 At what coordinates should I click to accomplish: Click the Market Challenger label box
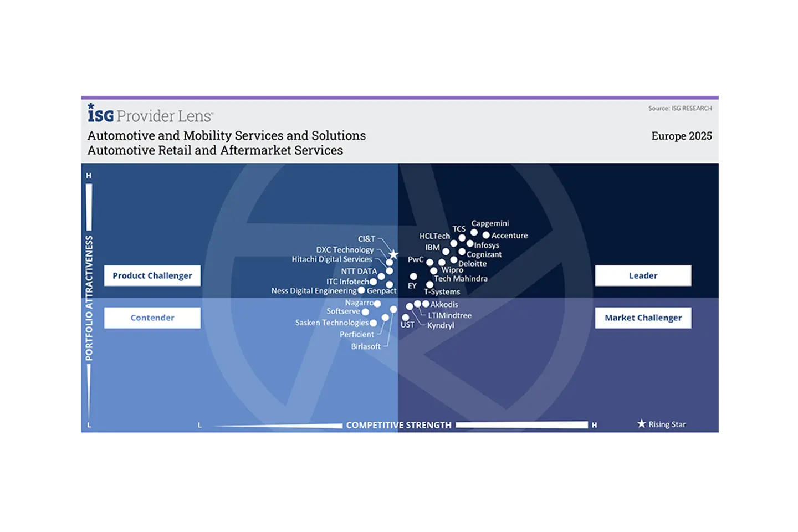[x=643, y=318]
